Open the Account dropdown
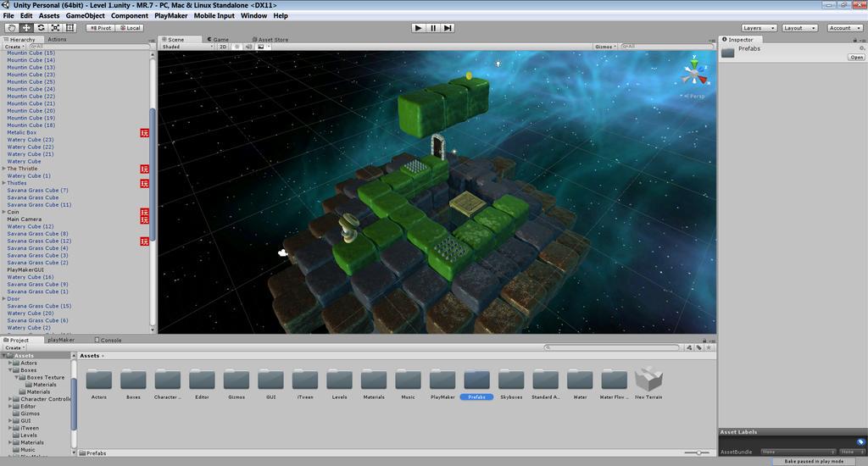Viewport: 868px width, 466px height. (x=845, y=28)
